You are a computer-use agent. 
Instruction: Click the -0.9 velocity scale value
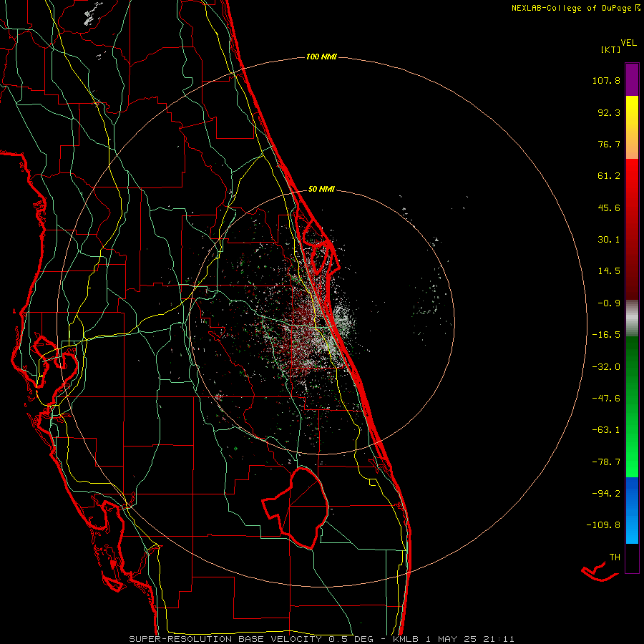click(609, 303)
